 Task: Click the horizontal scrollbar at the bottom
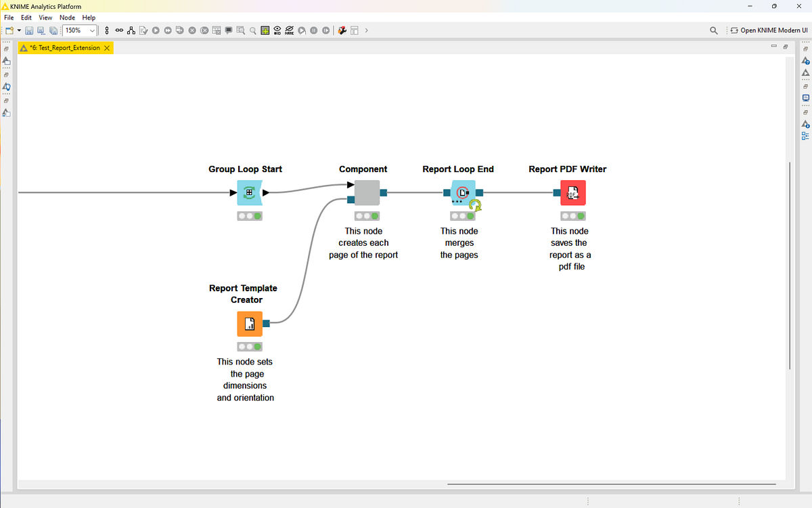(x=609, y=484)
